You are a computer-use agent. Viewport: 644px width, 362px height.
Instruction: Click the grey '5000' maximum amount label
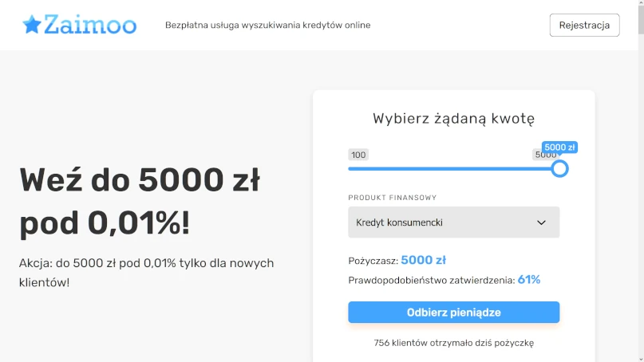point(543,155)
